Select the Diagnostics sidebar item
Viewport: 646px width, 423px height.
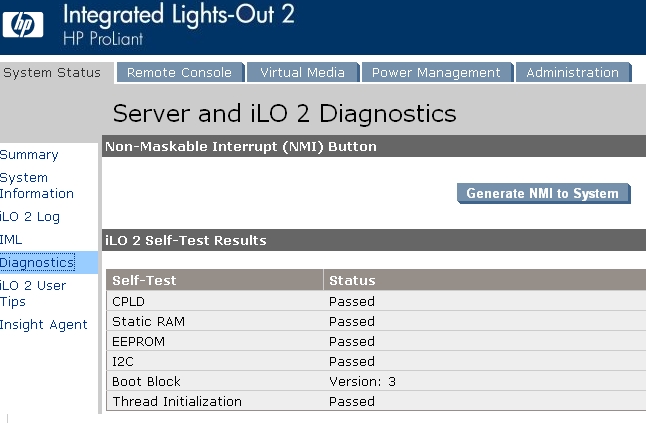coord(37,262)
